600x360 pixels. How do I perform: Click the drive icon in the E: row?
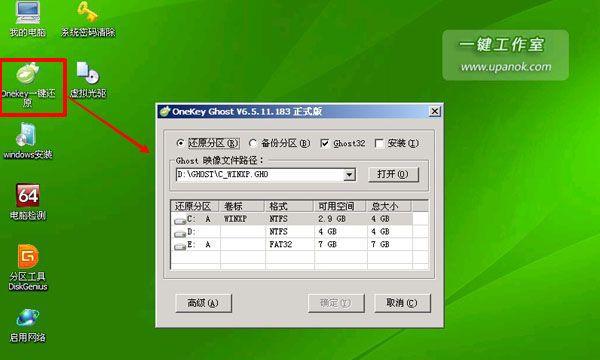click(180, 246)
